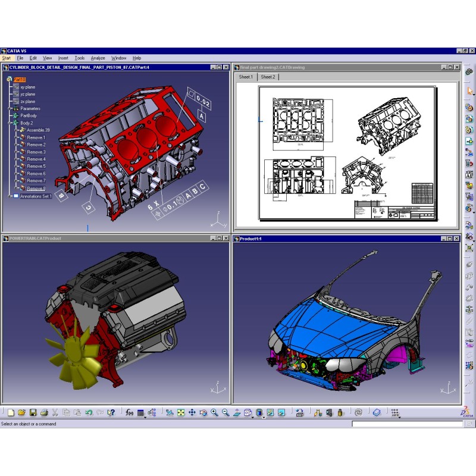Screen dimensions: 476x476
Task: Select the Pan four-arrow tool
Action: click(x=192, y=412)
